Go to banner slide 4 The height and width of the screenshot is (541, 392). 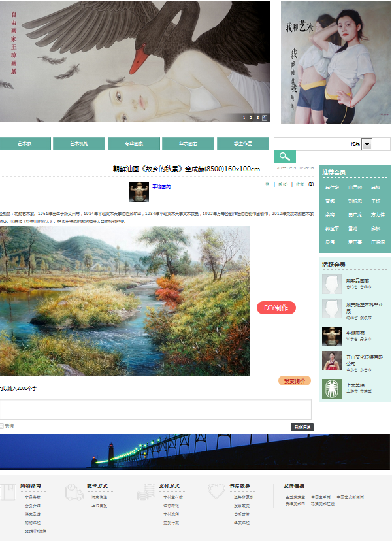click(265, 118)
